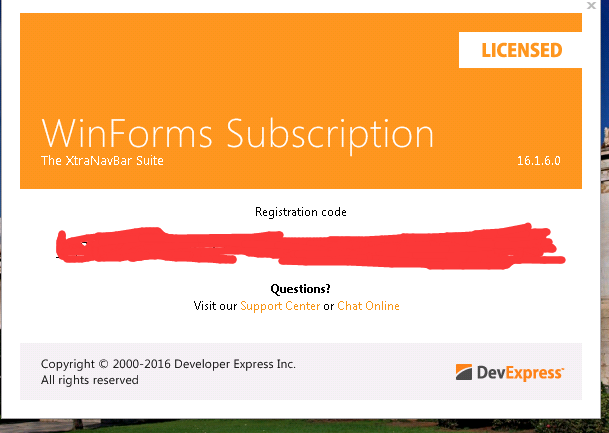This screenshot has height=433, width=609.
Task: Click the WinForms Subscription title
Action: [x=238, y=134]
